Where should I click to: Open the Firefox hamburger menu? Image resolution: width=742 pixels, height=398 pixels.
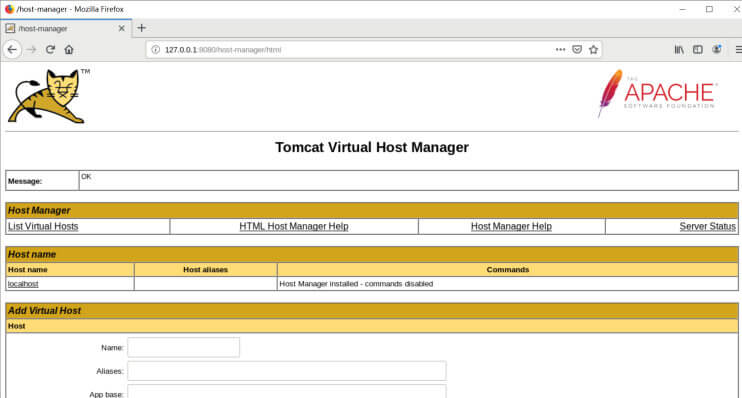738,49
